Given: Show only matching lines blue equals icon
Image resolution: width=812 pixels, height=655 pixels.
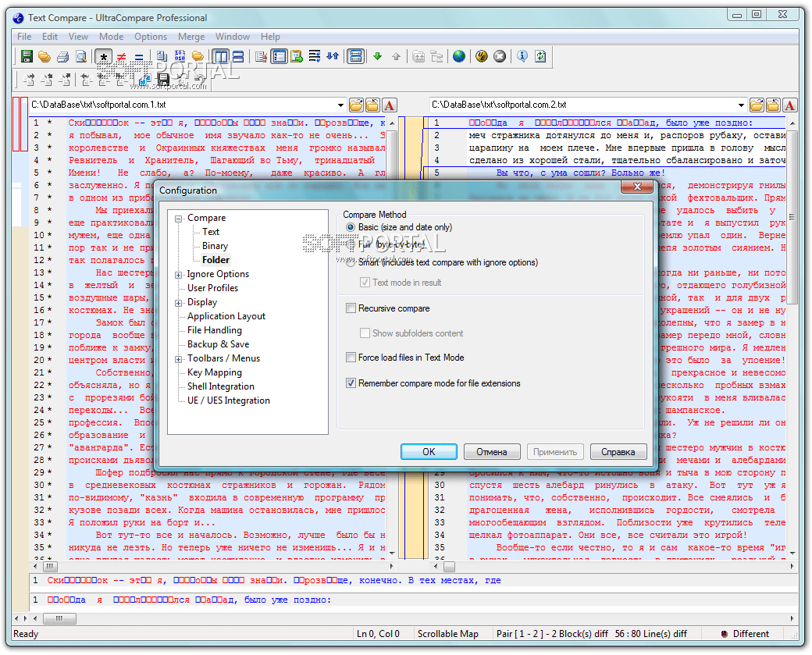Looking at the screenshot, I should coord(139,56).
